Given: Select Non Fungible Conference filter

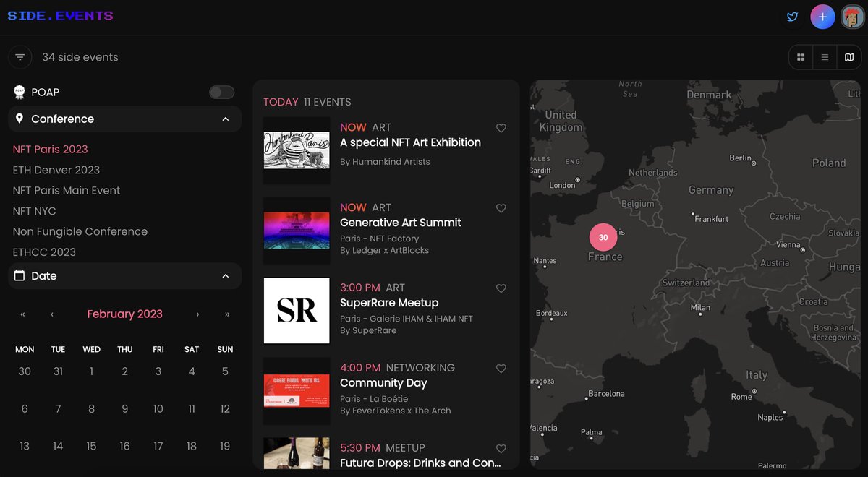Looking at the screenshot, I should [x=80, y=231].
